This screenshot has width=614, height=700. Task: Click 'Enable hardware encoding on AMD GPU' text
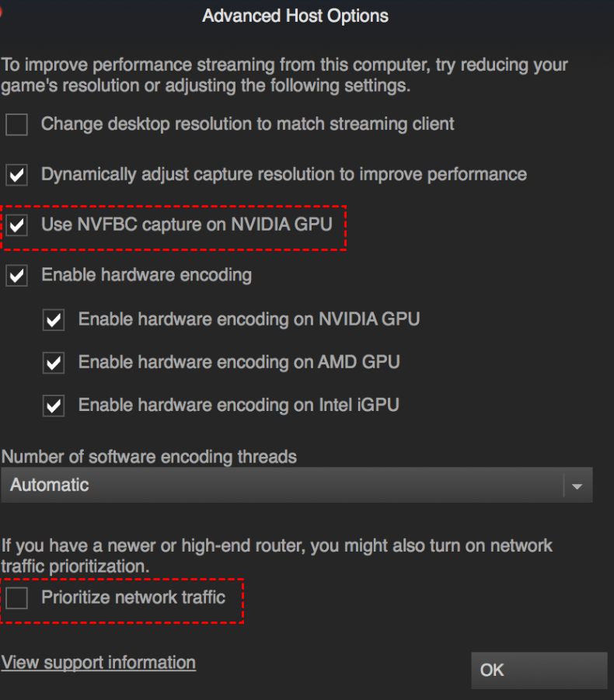point(239,362)
